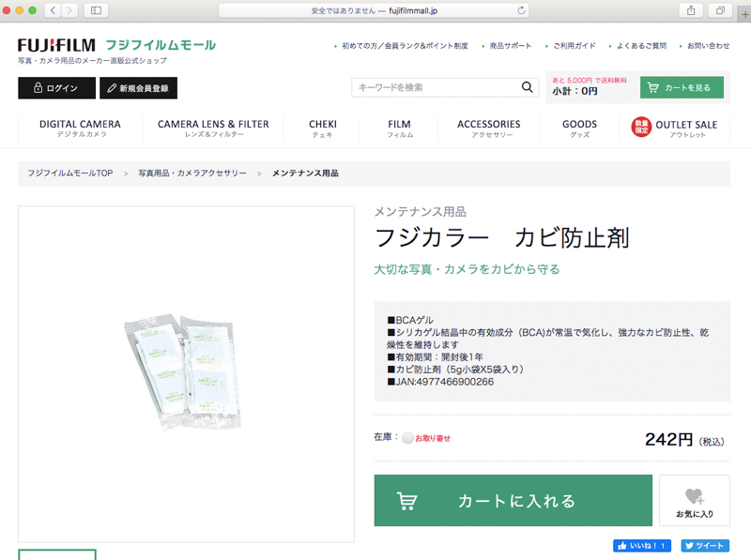Image resolution: width=751 pixels, height=560 pixels.
Task: Tap the heart icon for お気に入り
Action: pos(695,493)
